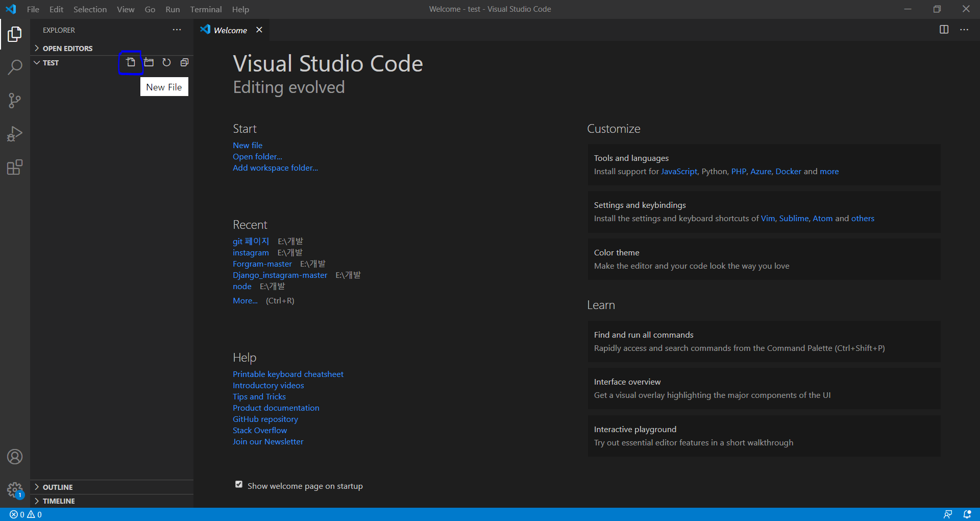
Task: Open Tips and Tricks link
Action: point(259,396)
